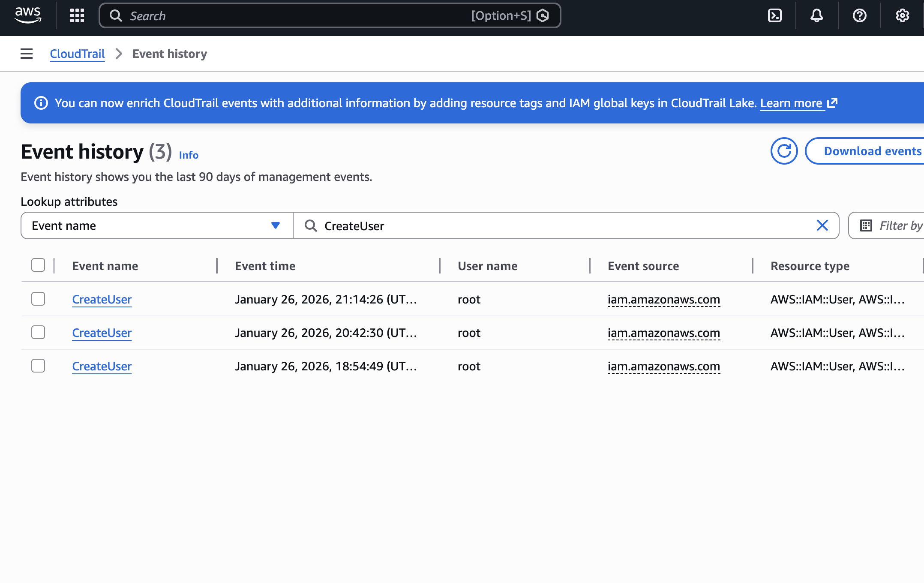This screenshot has width=924, height=583.
Task: Click root user in the 21:14:26 row
Action: [469, 299]
